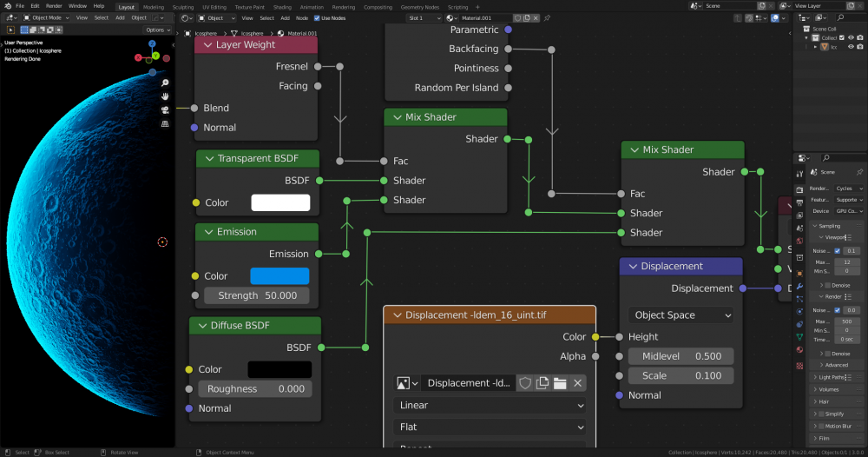The width and height of the screenshot is (868, 457).
Task: Hide Collection with eye icon in outliner
Action: pyautogui.click(x=851, y=37)
